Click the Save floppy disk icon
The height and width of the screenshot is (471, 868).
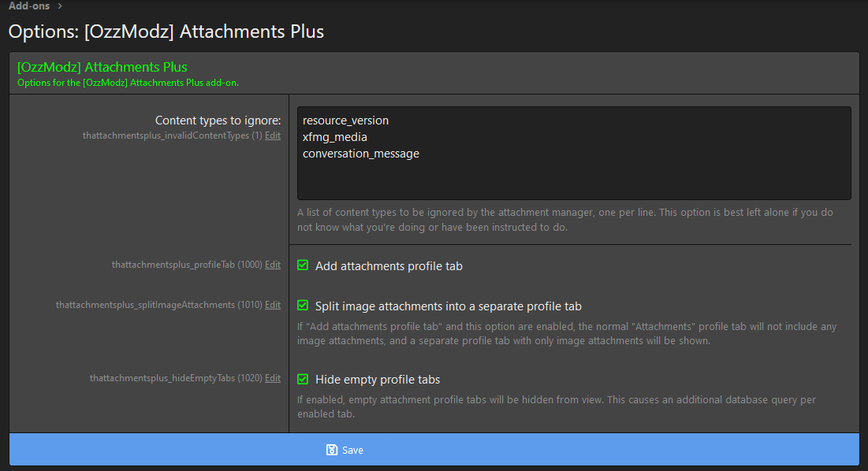[x=332, y=450]
